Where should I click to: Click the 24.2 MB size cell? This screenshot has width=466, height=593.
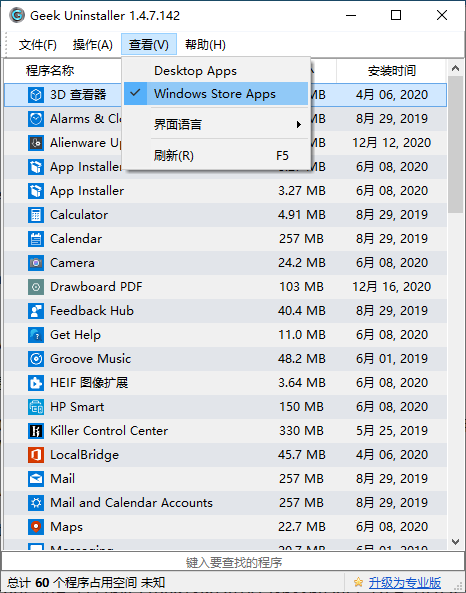301,262
